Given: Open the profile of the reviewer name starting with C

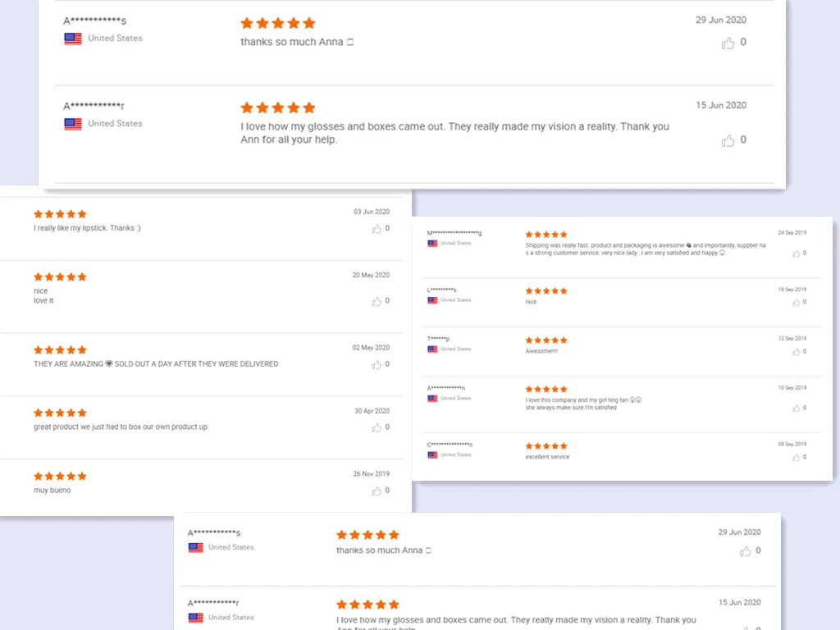Looking at the screenshot, I should coord(450,445).
